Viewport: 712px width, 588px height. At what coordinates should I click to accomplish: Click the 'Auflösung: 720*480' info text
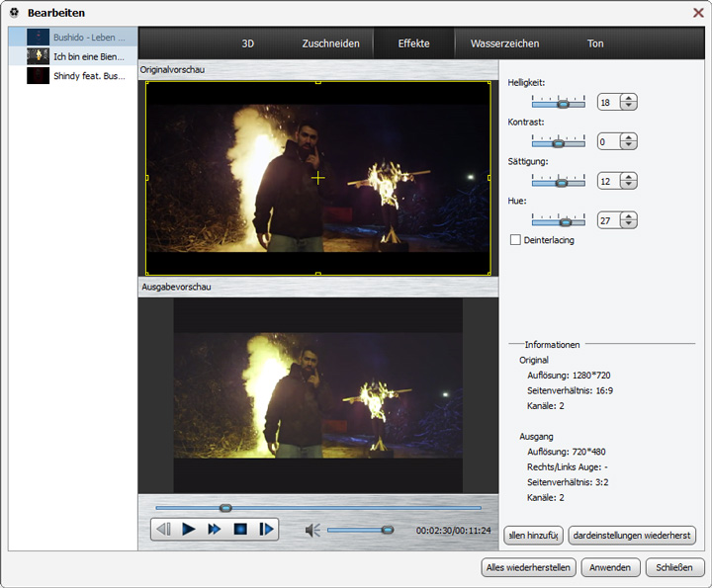[x=567, y=452]
